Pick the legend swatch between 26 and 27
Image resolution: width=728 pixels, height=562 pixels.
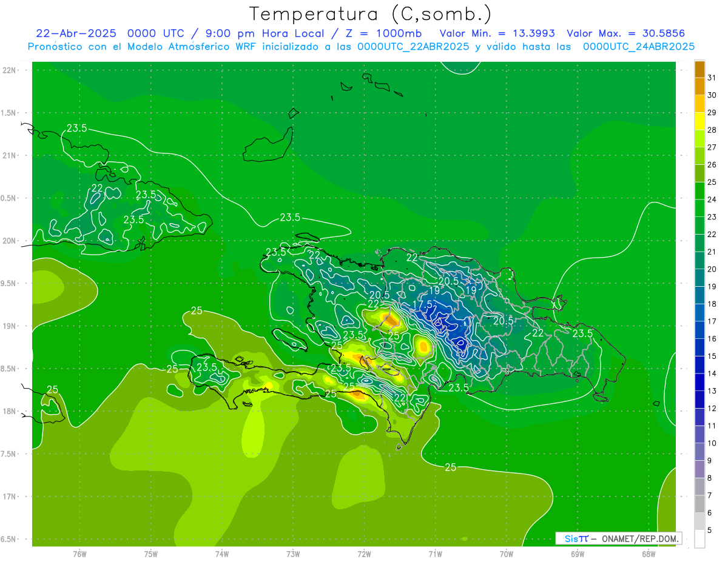coord(699,156)
